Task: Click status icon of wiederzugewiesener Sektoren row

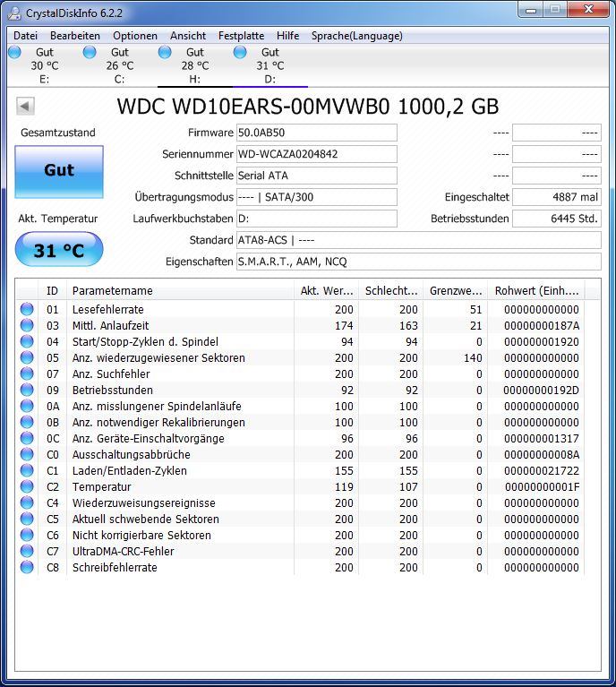Action: point(27,357)
